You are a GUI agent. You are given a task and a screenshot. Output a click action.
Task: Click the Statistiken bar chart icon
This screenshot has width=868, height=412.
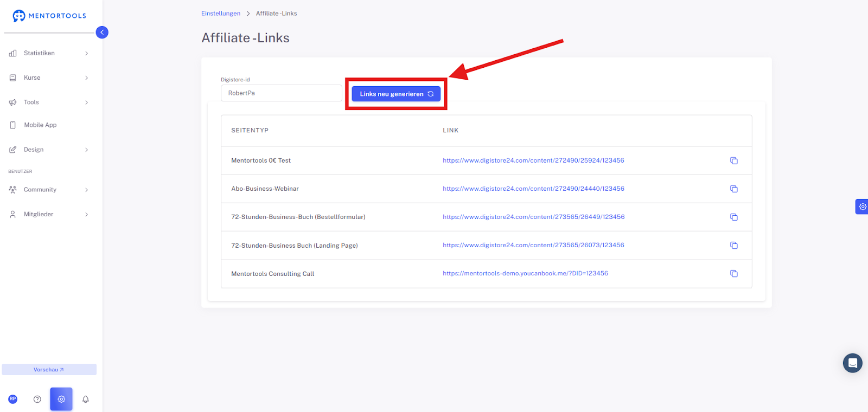point(13,53)
